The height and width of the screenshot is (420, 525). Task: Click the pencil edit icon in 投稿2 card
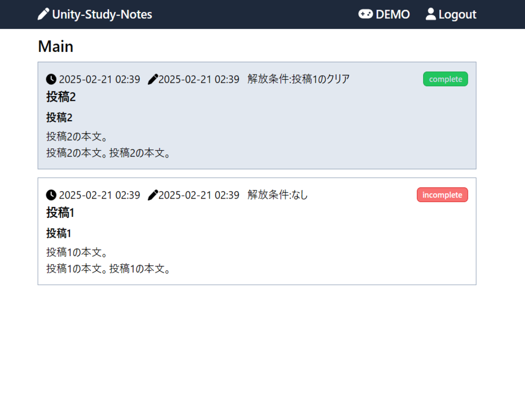coord(153,79)
